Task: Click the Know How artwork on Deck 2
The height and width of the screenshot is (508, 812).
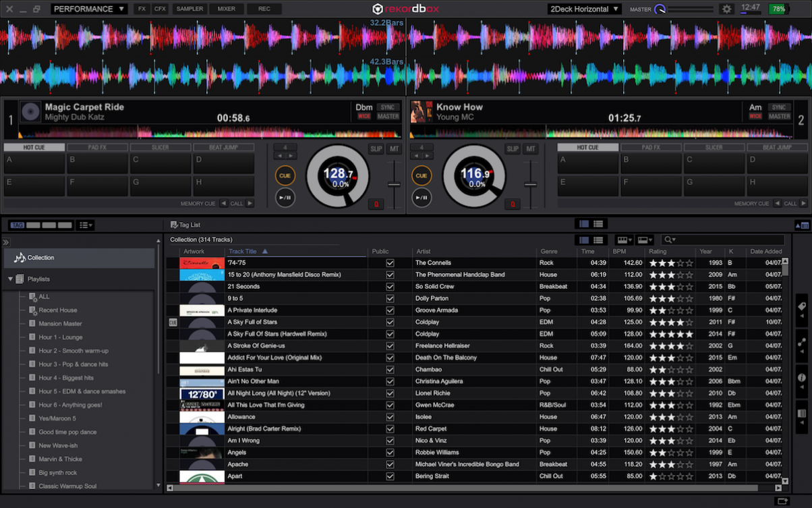Action: [x=422, y=111]
